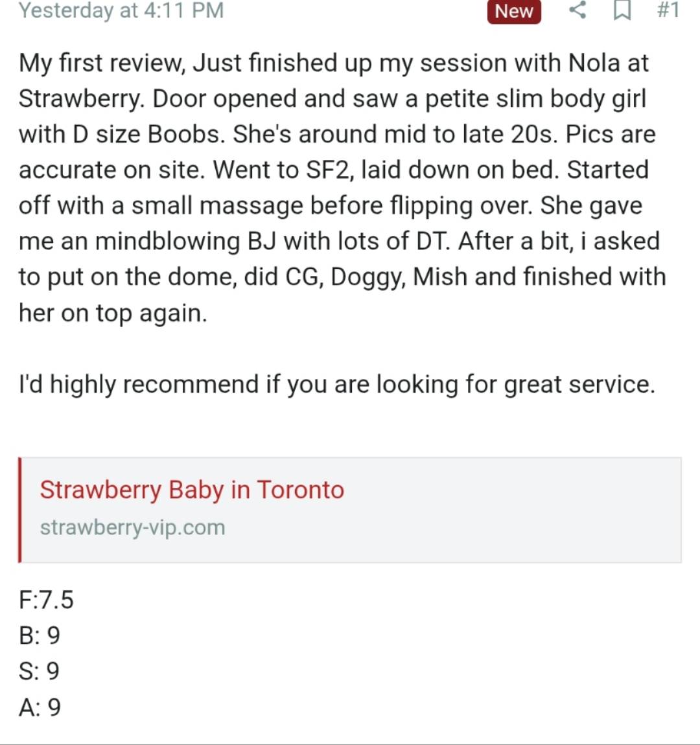This screenshot has width=700, height=745.
Task: Click the B: 9 rating line
Action: coord(40,636)
